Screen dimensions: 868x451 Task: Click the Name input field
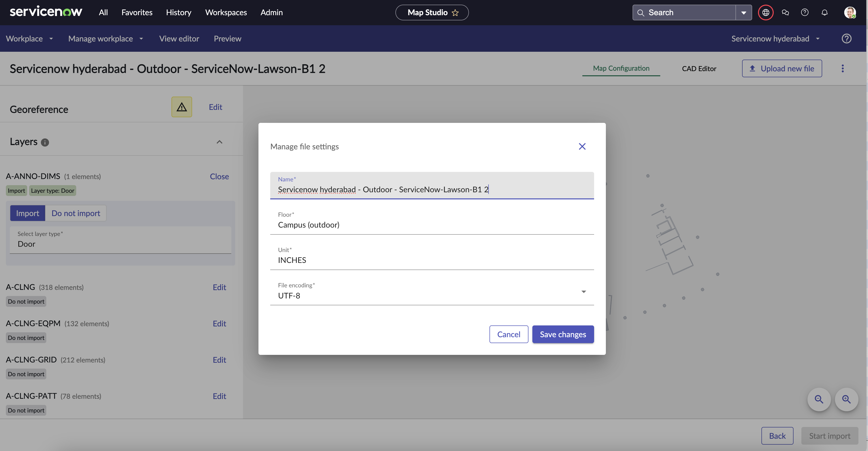pyautogui.click(x=432, y=186)
